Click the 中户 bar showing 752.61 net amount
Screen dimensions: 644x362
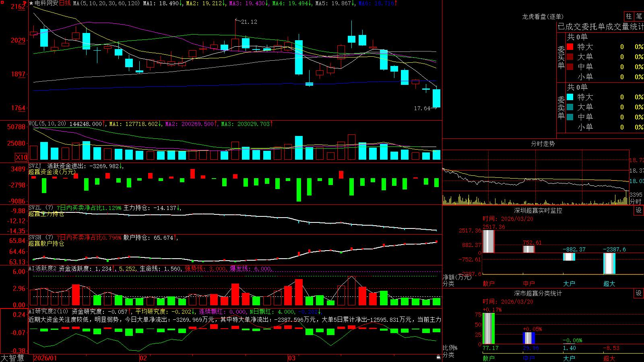pos(529,249)
